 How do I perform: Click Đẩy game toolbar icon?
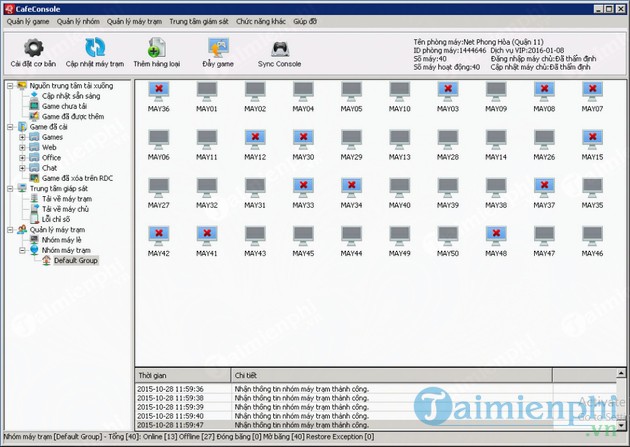218,47
